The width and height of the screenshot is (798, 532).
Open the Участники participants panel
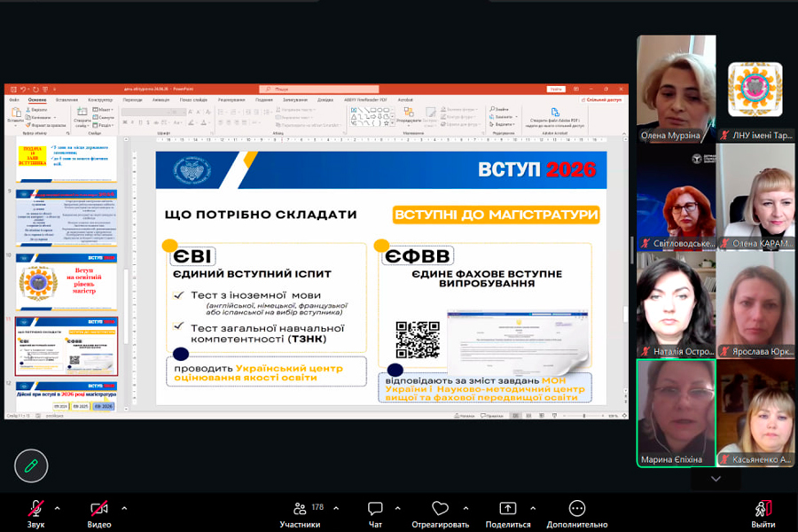300,514
